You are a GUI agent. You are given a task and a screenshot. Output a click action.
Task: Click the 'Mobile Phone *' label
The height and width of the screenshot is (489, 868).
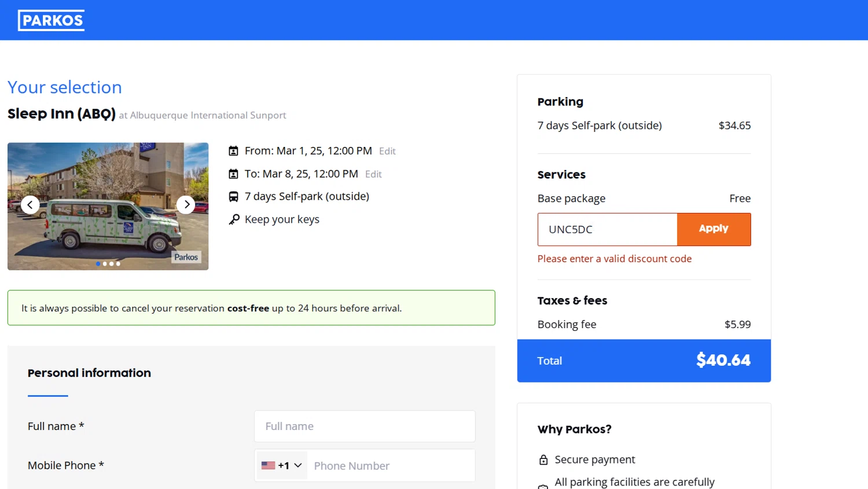point(66,465)
